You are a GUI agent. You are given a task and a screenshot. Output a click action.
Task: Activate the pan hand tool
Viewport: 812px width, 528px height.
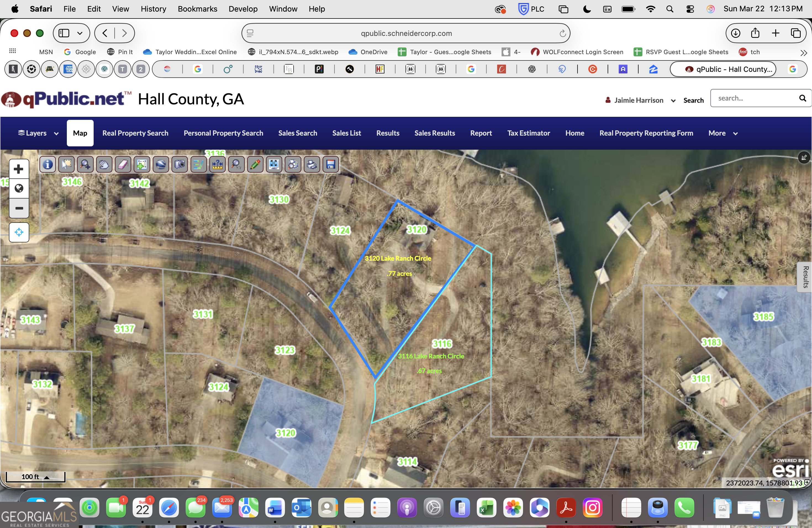tap(104, 165)
